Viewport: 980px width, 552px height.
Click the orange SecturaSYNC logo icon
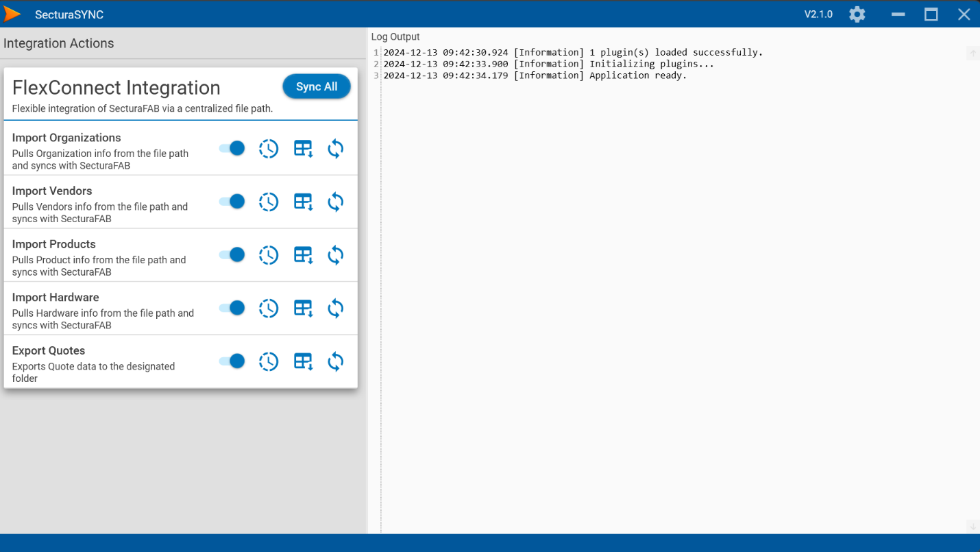(x=12, y=14)
